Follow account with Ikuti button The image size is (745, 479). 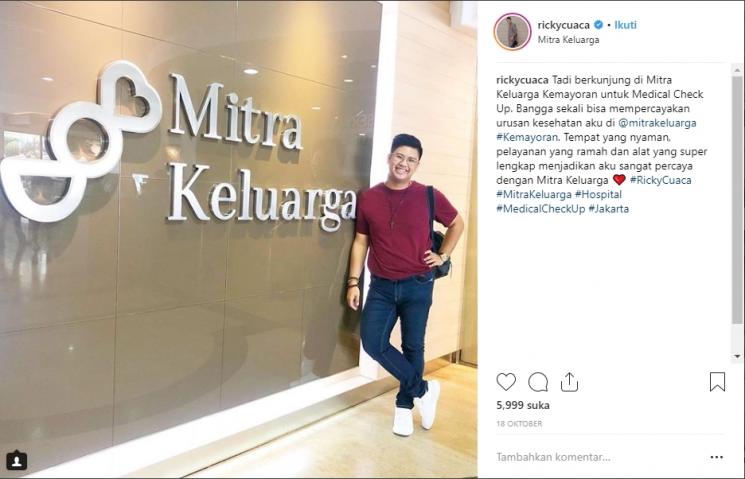coord(625,25)
